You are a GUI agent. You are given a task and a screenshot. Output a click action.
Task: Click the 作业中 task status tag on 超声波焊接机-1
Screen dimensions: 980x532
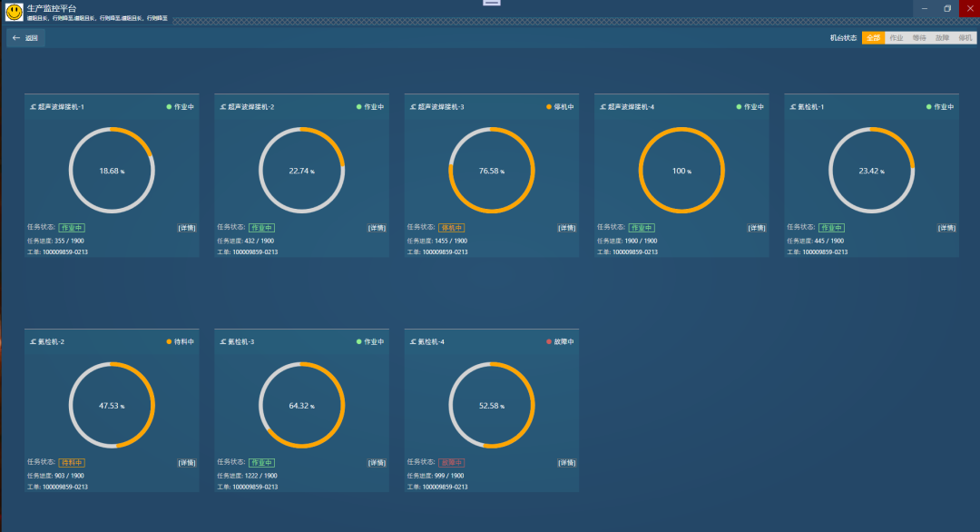point(72,228)
